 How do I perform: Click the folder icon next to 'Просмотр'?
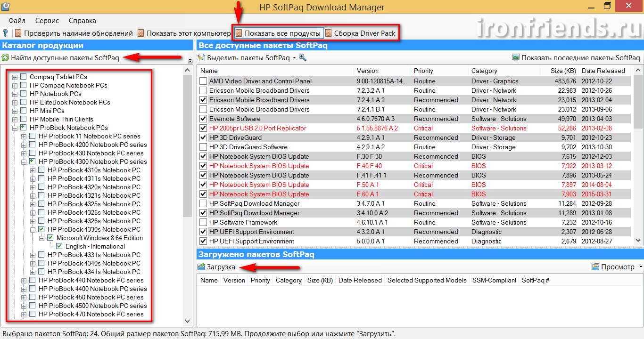click(x=595, y=267)
